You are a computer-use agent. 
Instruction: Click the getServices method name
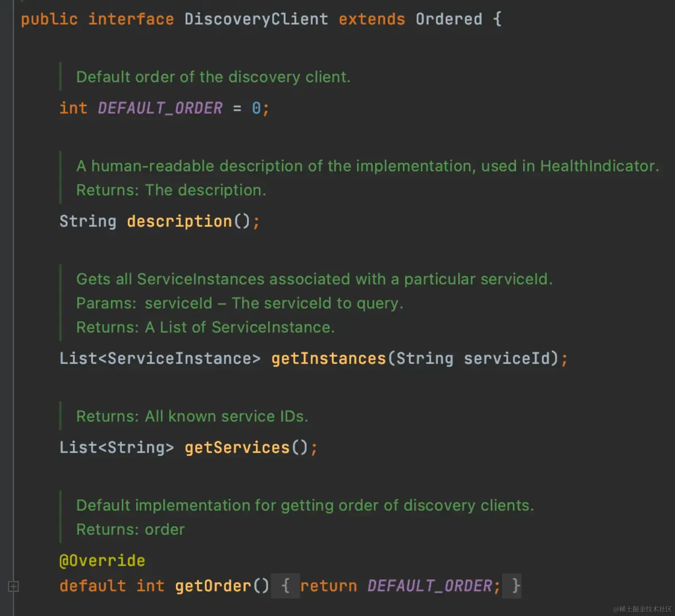coord(237,448)
